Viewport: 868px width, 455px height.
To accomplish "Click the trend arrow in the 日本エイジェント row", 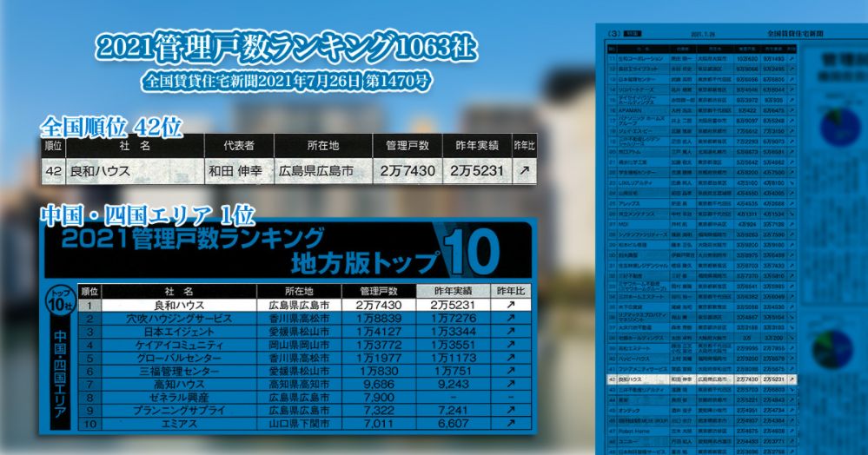I will point(511,333).
